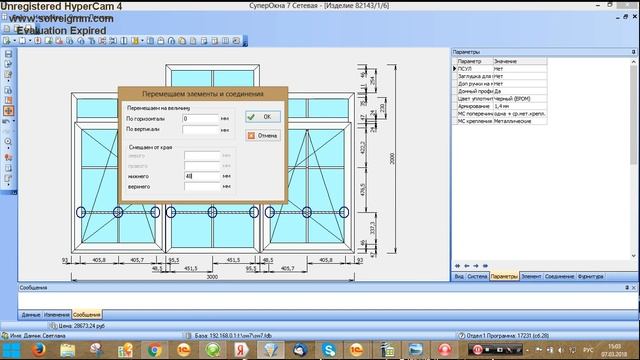Open the Данные bottom tab
The height and width of the screenshot is (360, 640).
point(31,315)
